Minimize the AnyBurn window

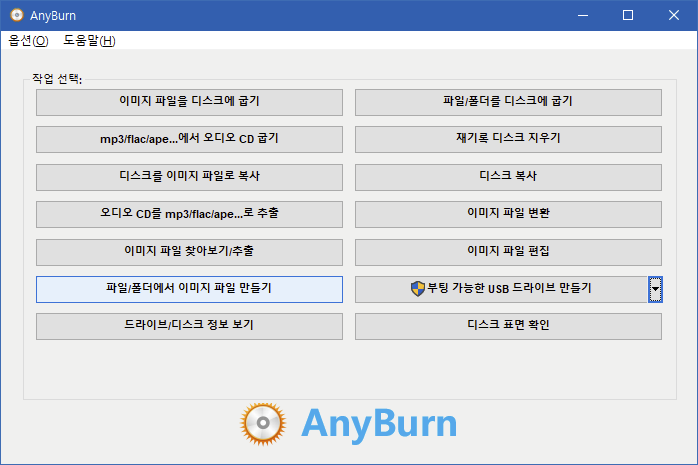click(x=583, y=15)
